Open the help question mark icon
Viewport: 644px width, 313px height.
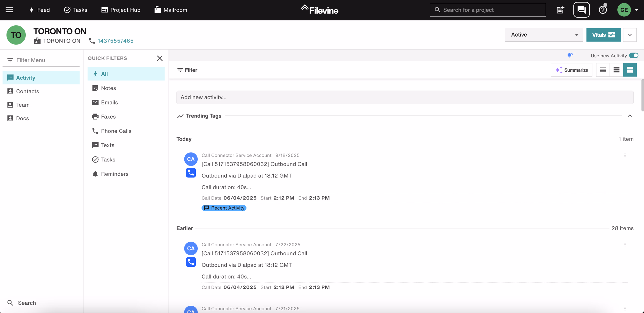tap(603, 10)
